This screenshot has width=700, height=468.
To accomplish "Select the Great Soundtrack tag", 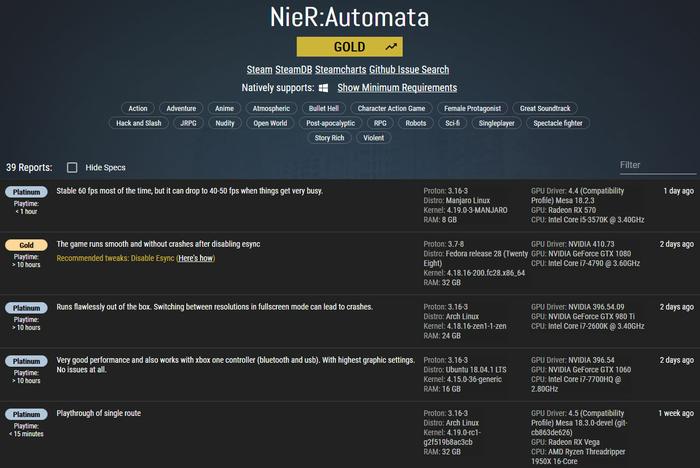I will (x=545, y=109).
